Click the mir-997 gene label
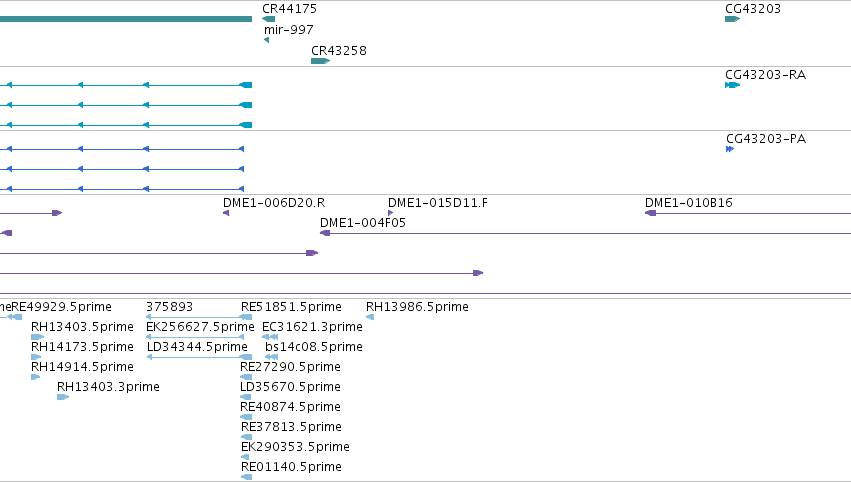The height and width of the screenshot is (482, 851). (x=289, y=29)
